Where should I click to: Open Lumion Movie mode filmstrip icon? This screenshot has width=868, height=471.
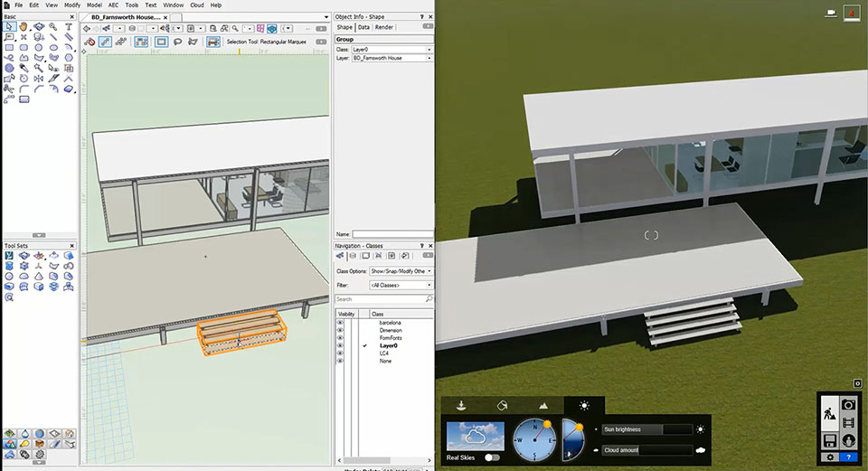pyautogui.click(x=850, y=423)
